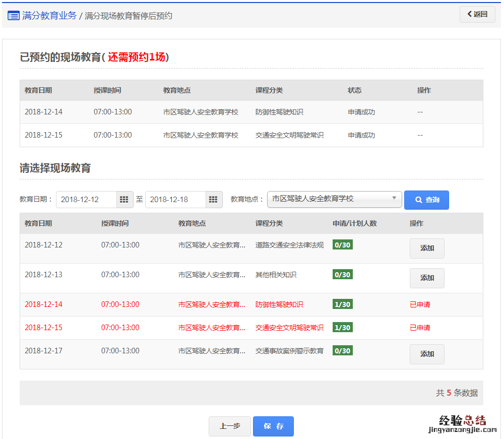Click the 返回 button at top right
504x439 pixels.
[x=477, y=14]
